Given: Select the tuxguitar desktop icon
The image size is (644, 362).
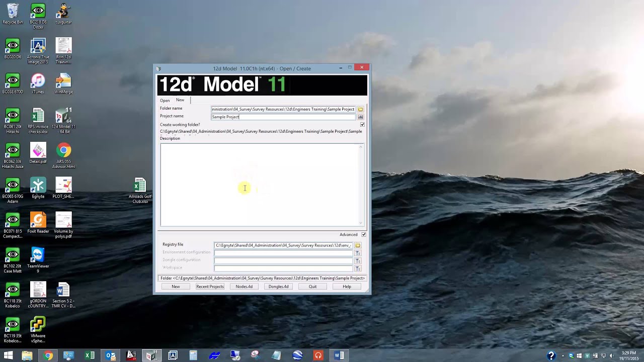Looking at the screenshot, I should click(63, 14).
